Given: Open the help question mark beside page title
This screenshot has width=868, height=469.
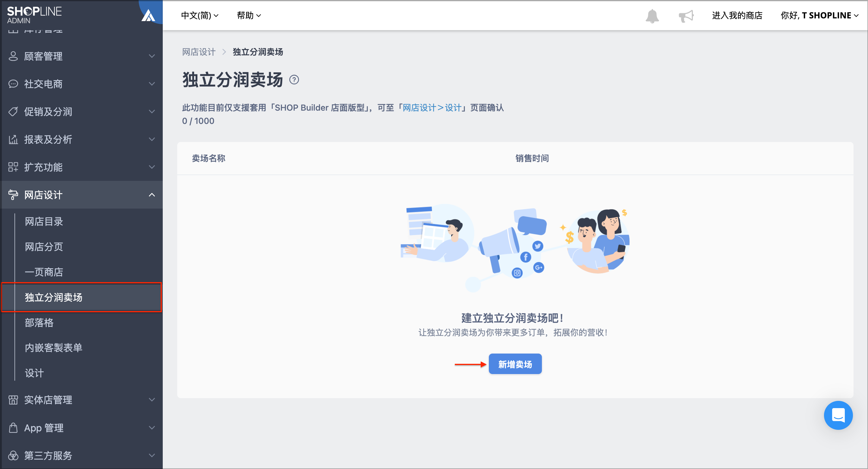Looking at the screenshot, I should (x=294, y=80).
